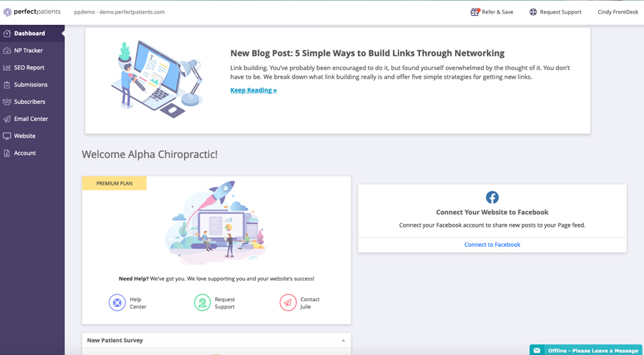Viewport: 644px width, 355px height.
Task: Click ppdemo - demo.perfectpatients.com text
Action: [119, 12]
